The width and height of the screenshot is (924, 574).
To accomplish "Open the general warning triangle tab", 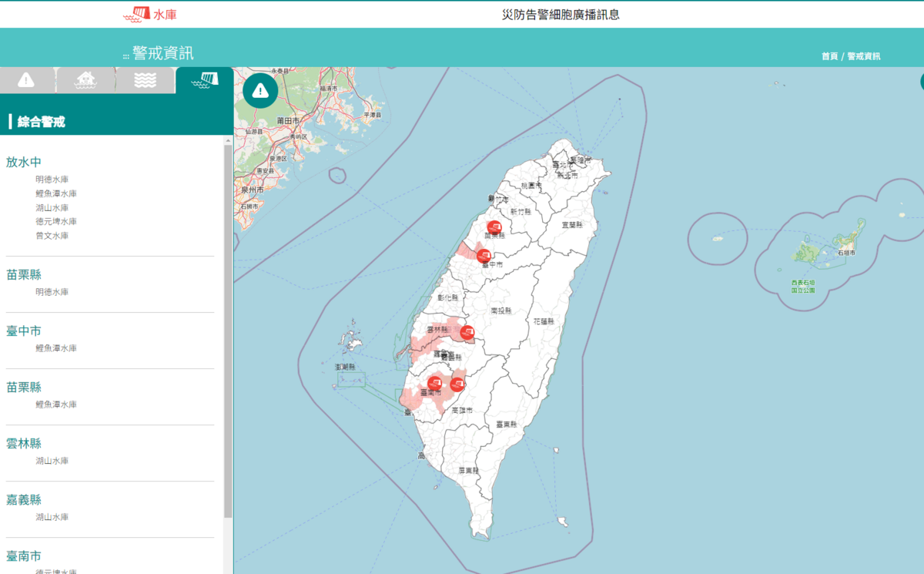I will (27, 80).
